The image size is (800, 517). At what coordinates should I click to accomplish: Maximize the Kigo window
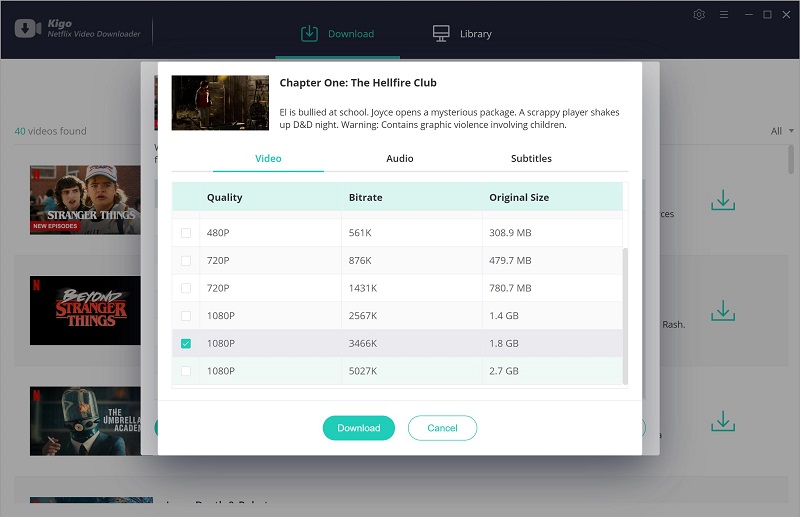pos(767,15)
